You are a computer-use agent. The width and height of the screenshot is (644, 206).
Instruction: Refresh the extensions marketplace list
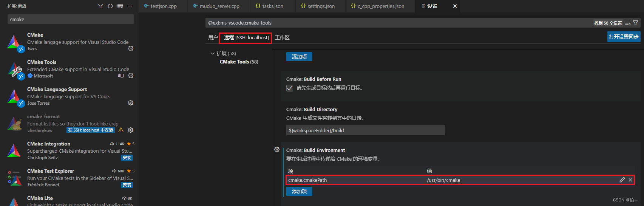[x=110, y=6]
